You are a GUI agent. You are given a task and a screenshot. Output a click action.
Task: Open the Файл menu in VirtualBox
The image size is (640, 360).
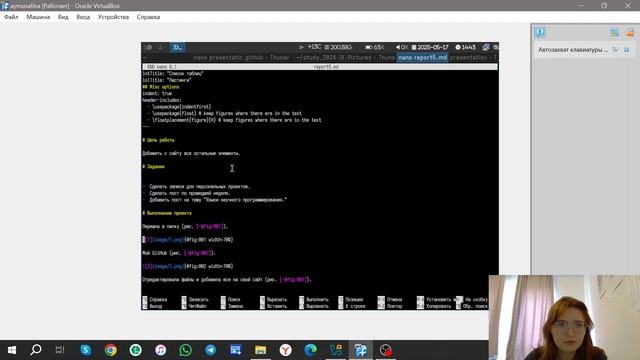[x=11, y=17]
